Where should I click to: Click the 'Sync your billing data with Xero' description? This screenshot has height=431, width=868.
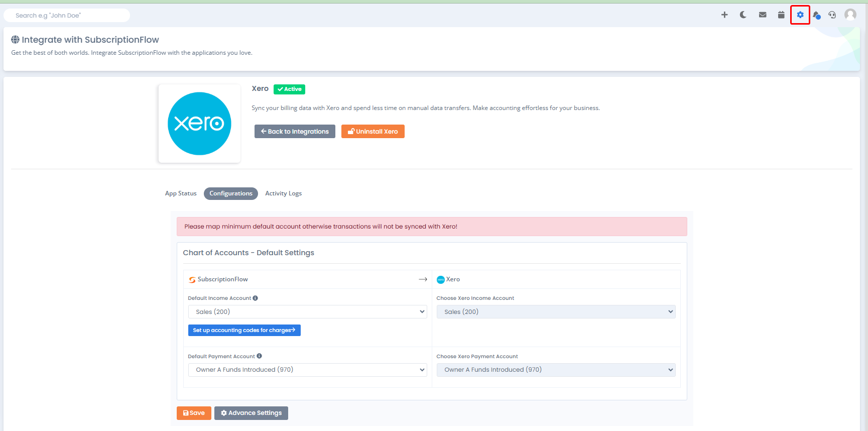426,108
